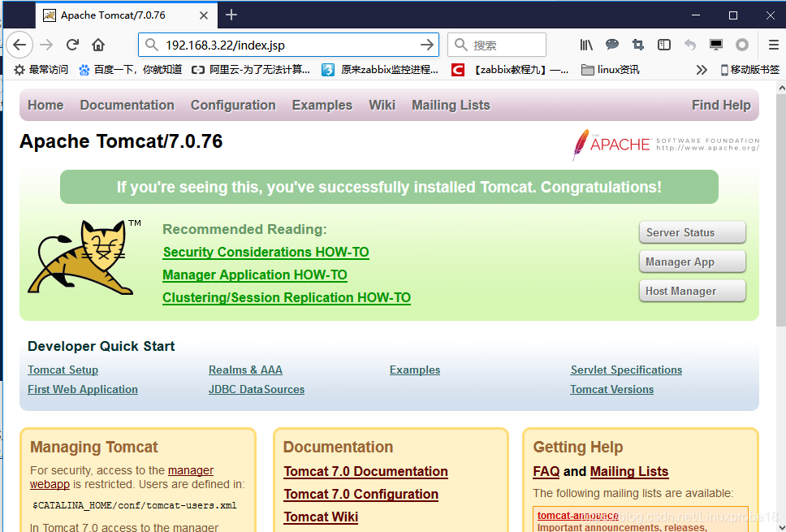Open Manager Application HOW-TO link

255,275
